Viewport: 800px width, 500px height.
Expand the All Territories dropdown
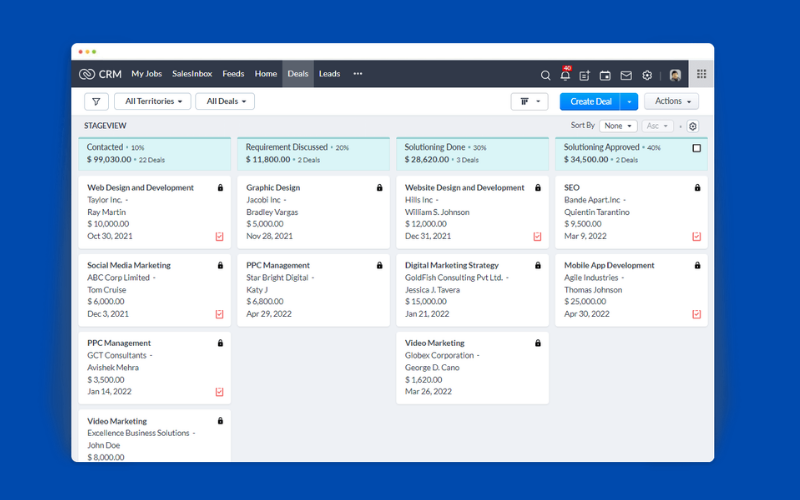pyautogui.click(x=153, y=102)
